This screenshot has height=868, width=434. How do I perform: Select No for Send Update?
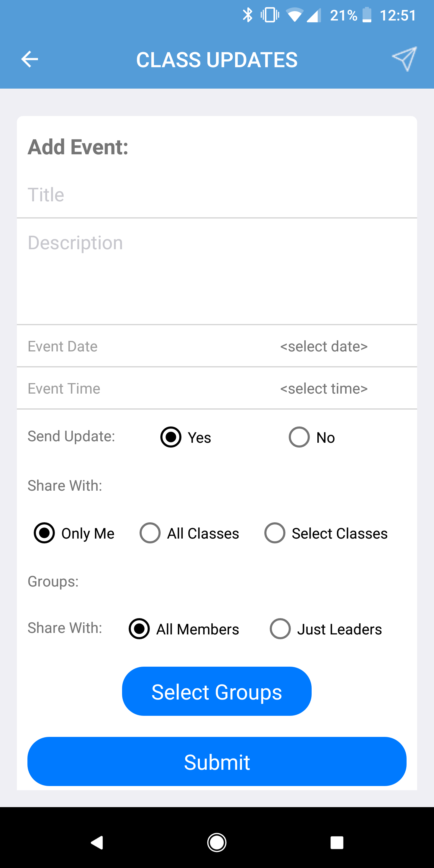click(x=299, y=437)
